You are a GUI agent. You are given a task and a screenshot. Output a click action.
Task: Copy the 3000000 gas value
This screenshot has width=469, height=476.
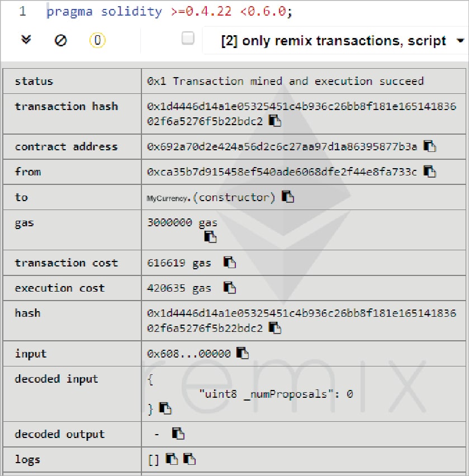coord(210,237)
